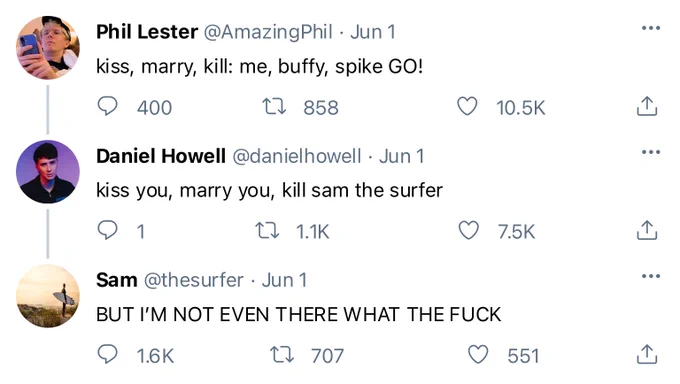Like Phil Lester's tweet with 10.5K likes
This screenshot has height=384, width=680.
(467, 106)
